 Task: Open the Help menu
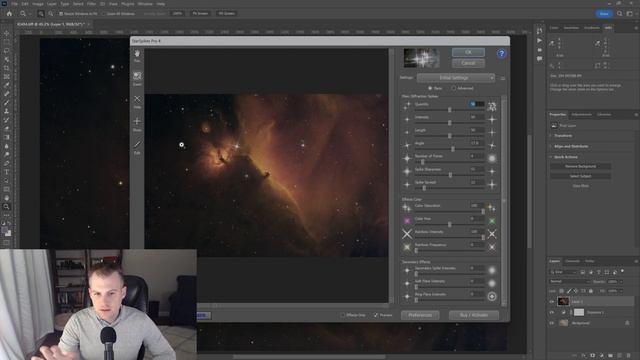161,4
